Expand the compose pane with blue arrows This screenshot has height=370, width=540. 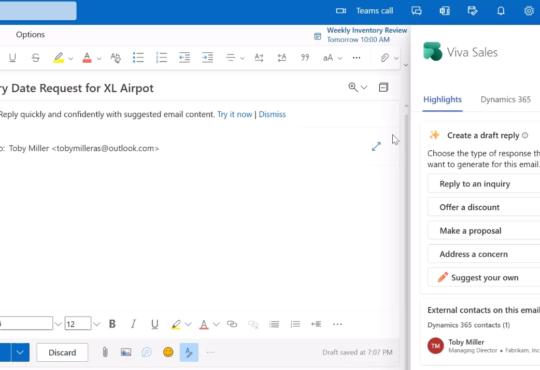[x=376, y=146]
